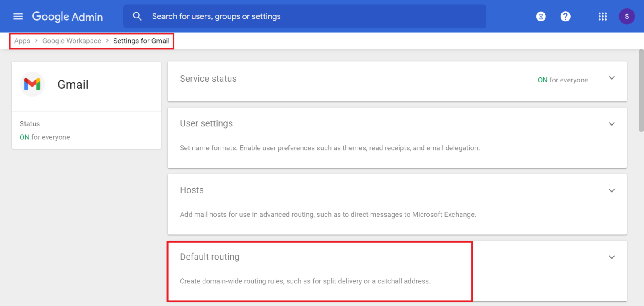
Task: Click ON for everyone under Status
Action: tap(45, 137)
